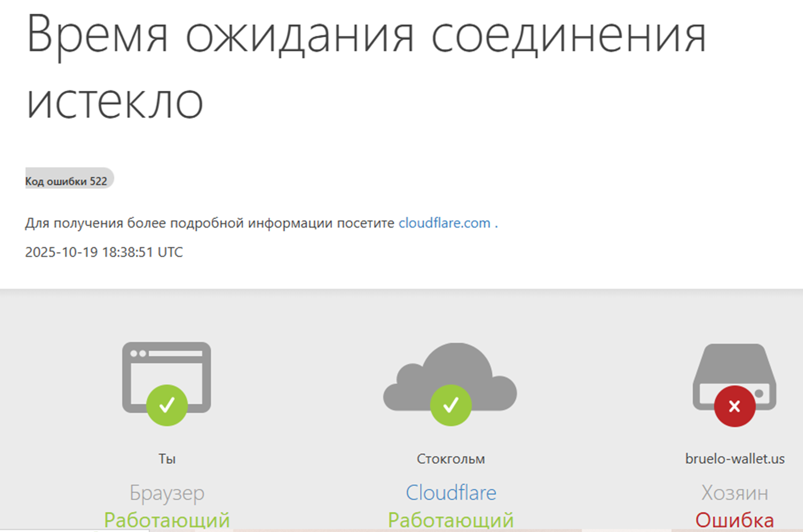
Task: Click the "Хозяин" label
Action: coord(735,493)
